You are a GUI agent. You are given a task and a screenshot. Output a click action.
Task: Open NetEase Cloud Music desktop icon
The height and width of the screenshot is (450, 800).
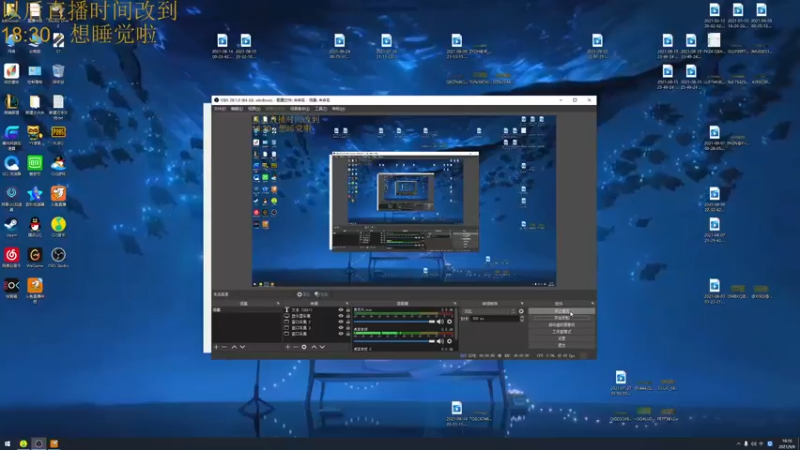pyautogui.click(x=11, y=258)
